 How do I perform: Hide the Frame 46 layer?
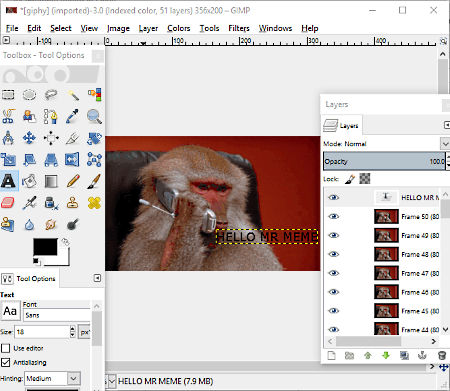tap(333, 292)
